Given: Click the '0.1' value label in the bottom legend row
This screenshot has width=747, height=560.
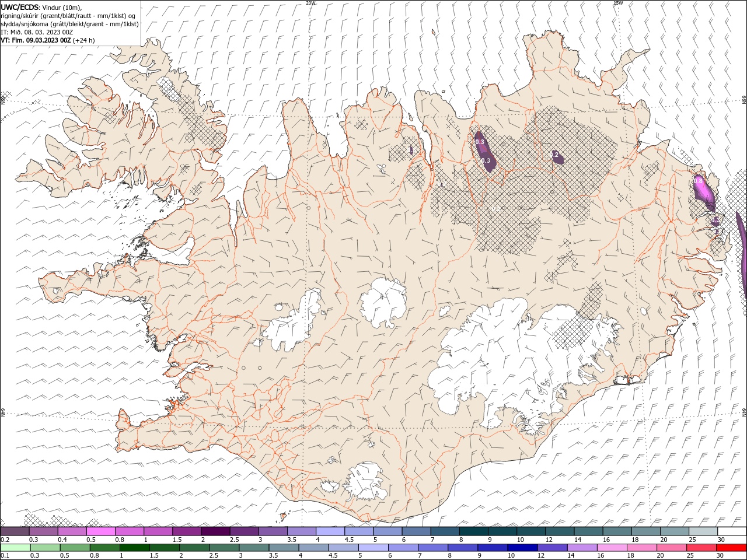Looking at the screenshot, I should [5, 556].
